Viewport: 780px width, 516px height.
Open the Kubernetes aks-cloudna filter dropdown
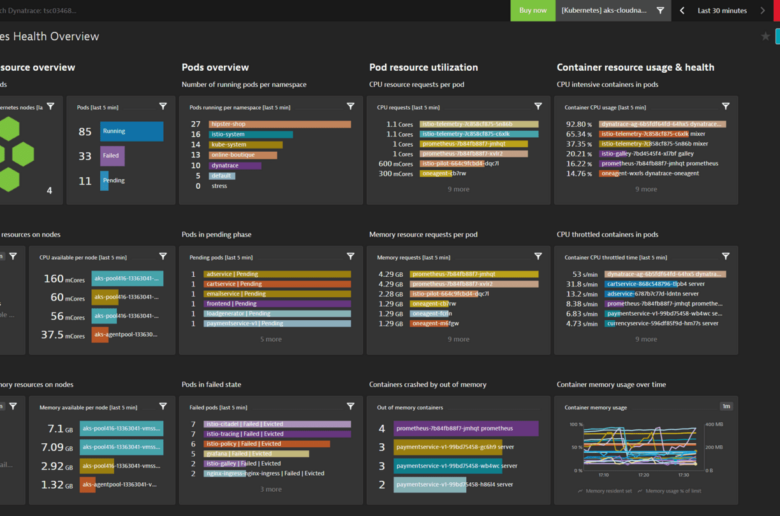(x=613, y=10)
